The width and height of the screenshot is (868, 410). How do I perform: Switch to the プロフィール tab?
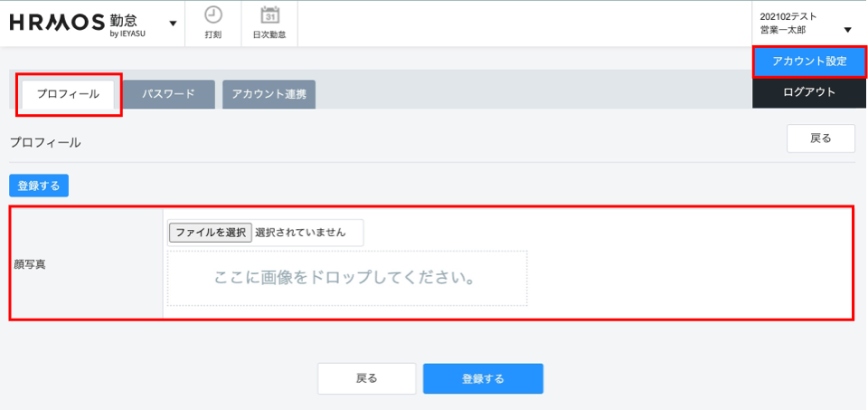(x=68, y=94)
